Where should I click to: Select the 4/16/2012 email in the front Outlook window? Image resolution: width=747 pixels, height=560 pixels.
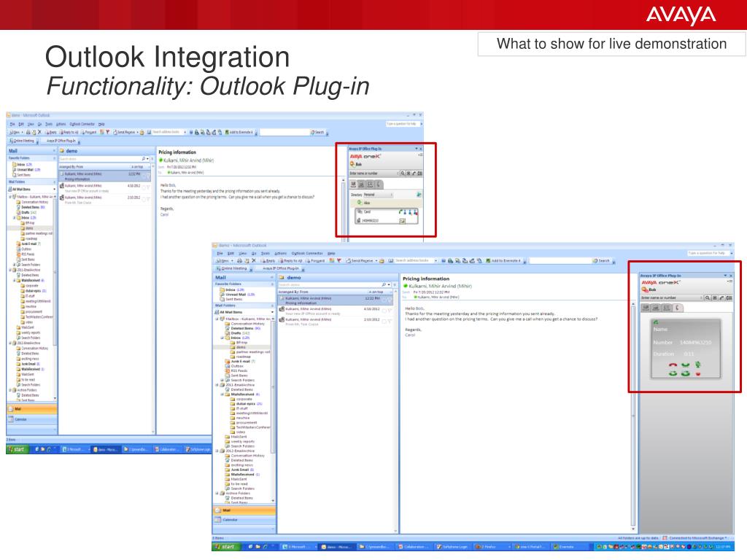click(336, 311)
